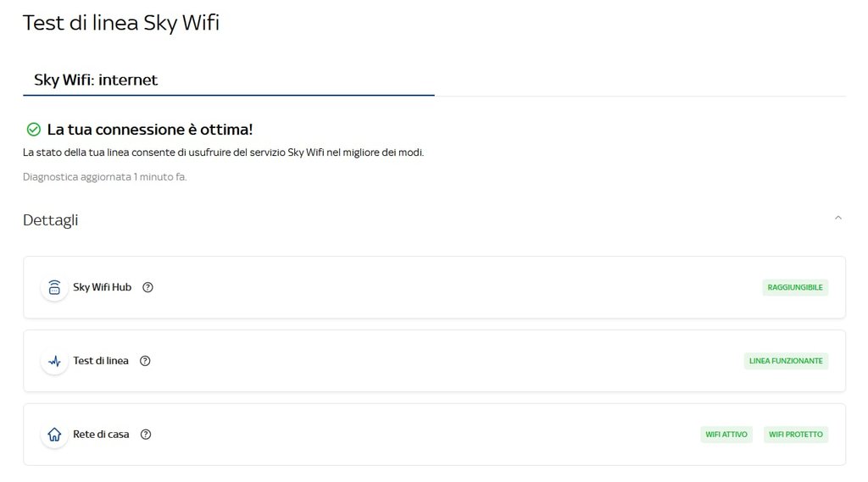Click the Test di linea pulse icon

[x=54, y=362]
